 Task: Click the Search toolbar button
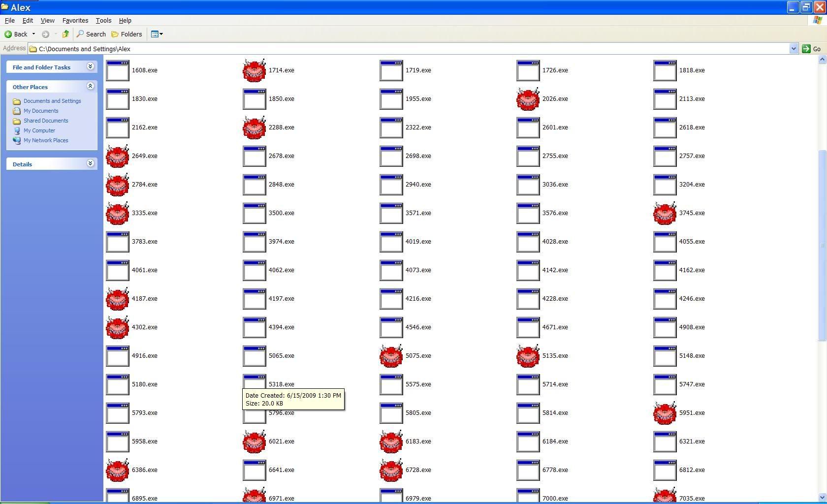point(91,34)
